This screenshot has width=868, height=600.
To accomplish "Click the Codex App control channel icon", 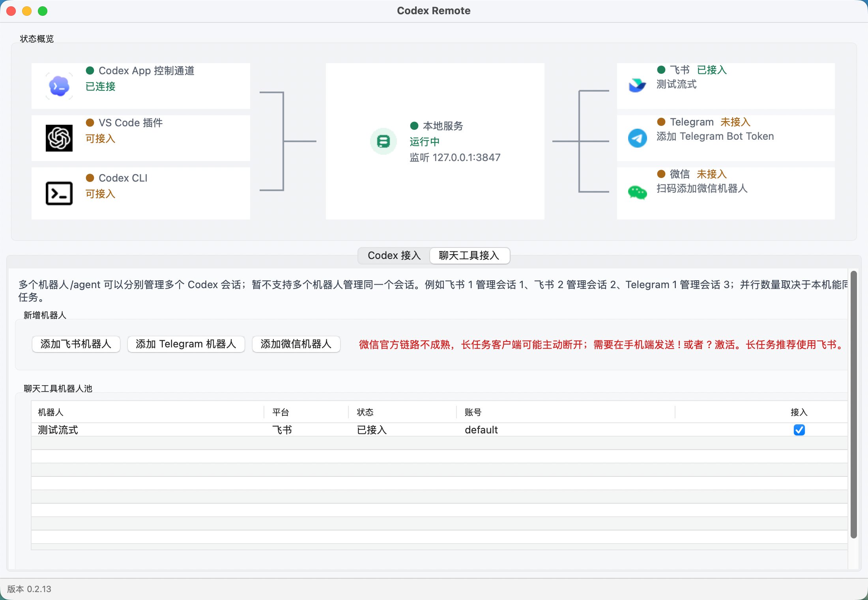I will click(59, 86).
